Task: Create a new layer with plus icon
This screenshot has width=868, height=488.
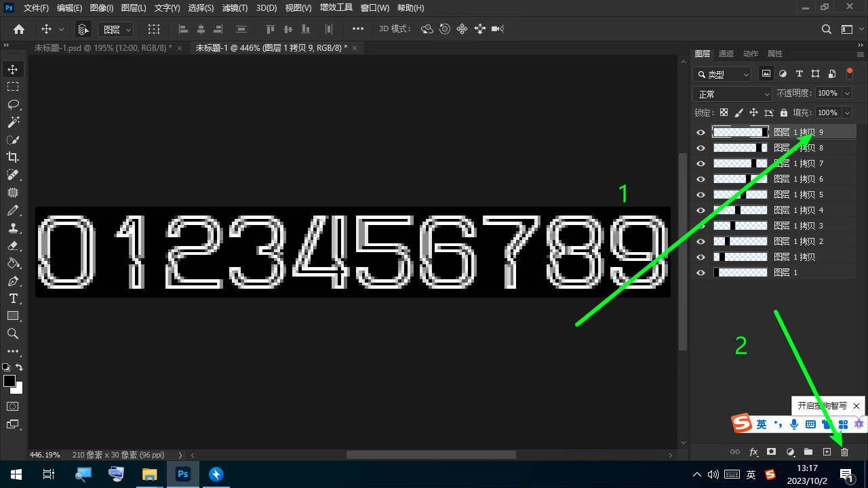Action: point(827,452)
